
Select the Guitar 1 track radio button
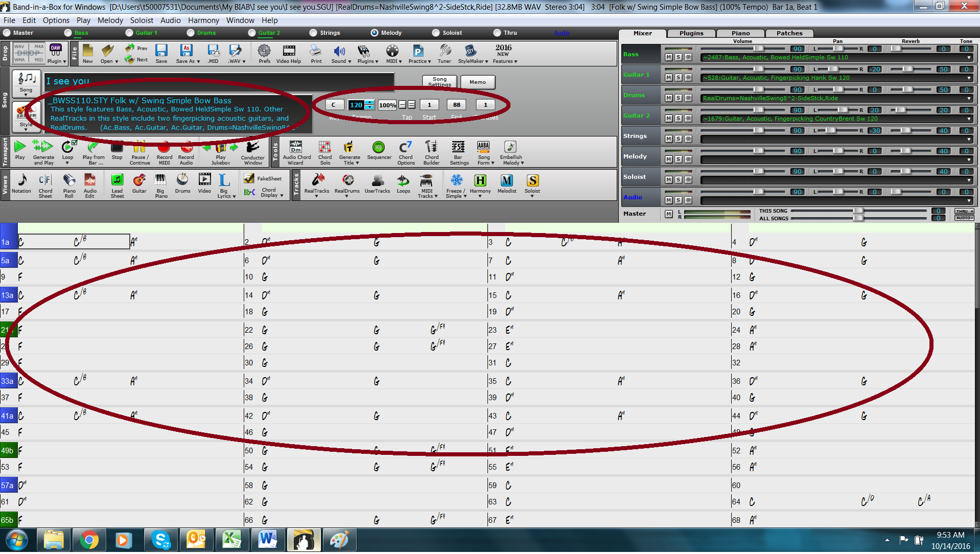coord(129,33)
